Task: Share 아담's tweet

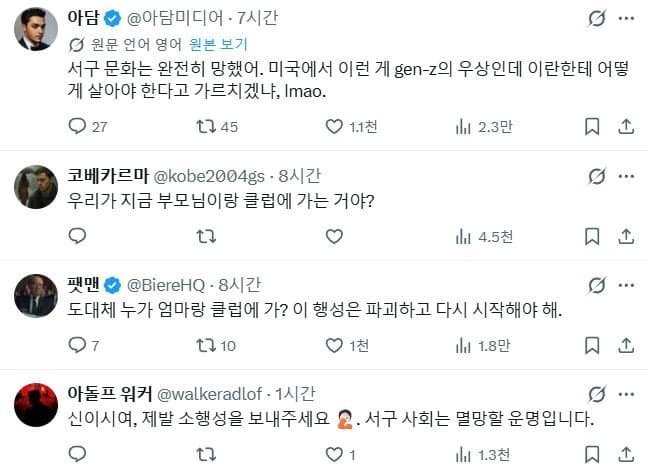Action: pyautogui.click(x=626, y=127)
